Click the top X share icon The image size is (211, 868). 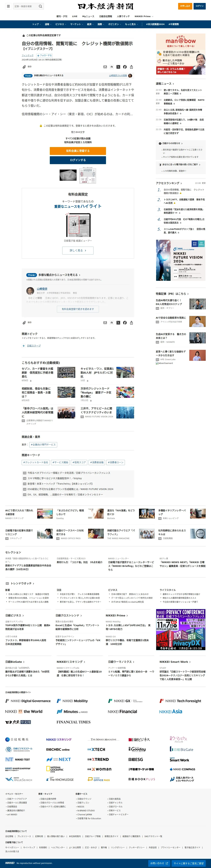tap(118, 67)
